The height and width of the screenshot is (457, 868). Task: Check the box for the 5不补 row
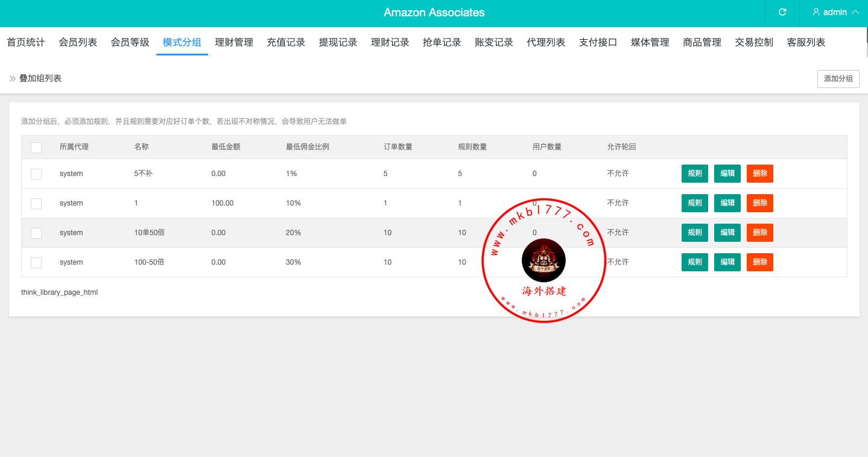click(x=36, y=174)
